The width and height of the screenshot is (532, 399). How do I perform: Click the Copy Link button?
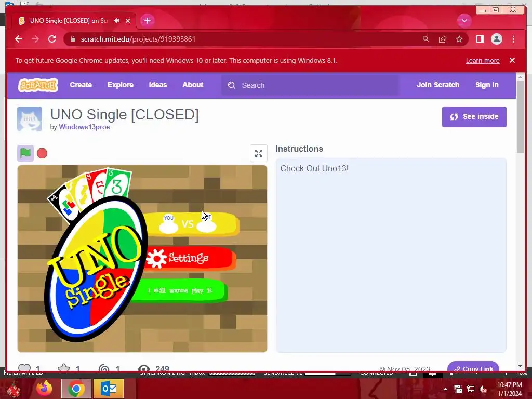473,367
